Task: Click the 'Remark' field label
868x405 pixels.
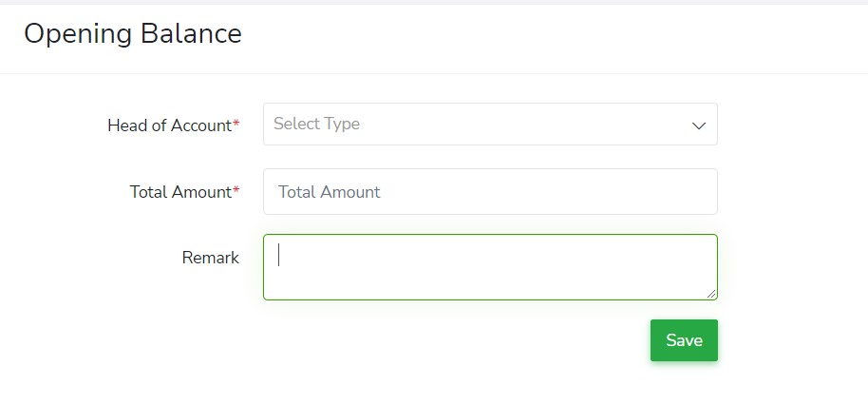Action: pos(210,258)
